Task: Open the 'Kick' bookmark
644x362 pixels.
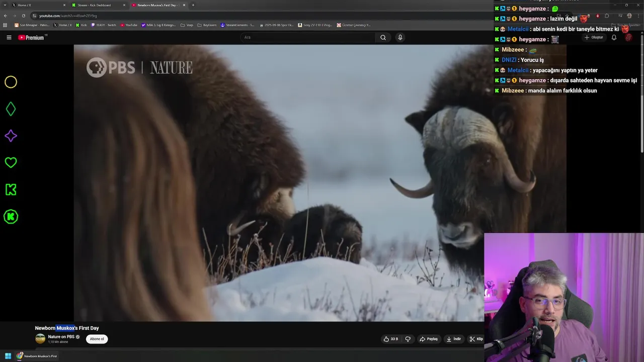Action: point(81,25)
